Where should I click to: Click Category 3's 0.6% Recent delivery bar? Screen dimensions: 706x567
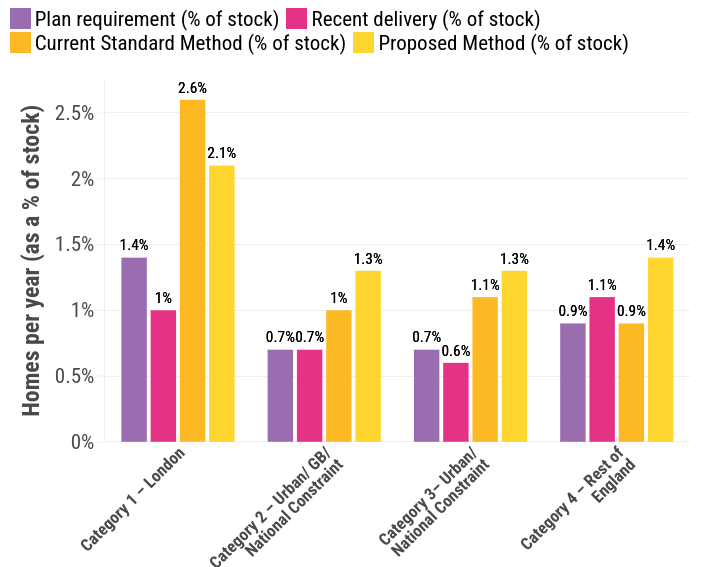coord(456,401)
